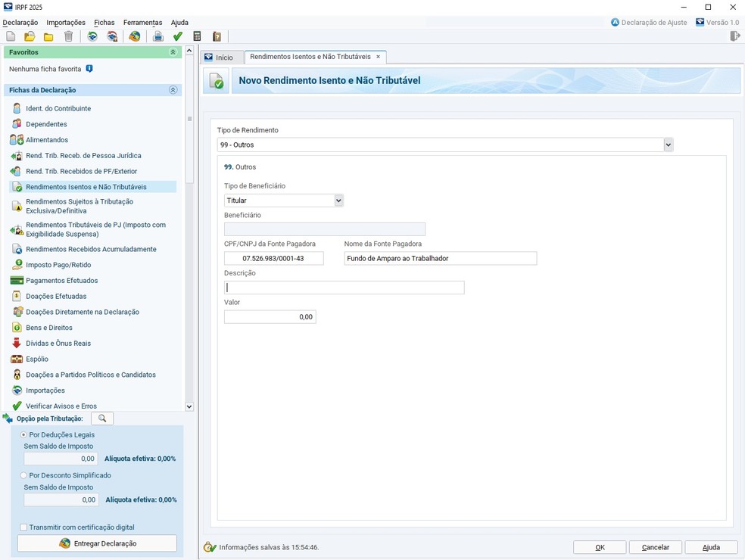Screen dimensions: 745x560
Task: Click magnifier icon next to Opção pela Tributação
Action: point(102,418)
